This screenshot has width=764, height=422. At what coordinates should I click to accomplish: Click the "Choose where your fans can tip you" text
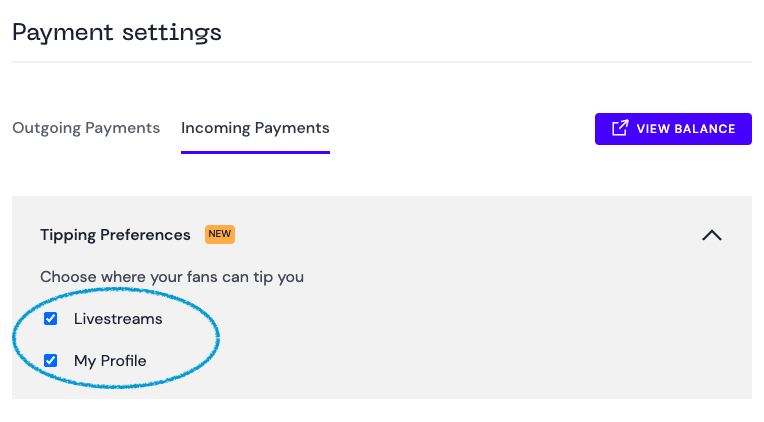click(172, 277)
